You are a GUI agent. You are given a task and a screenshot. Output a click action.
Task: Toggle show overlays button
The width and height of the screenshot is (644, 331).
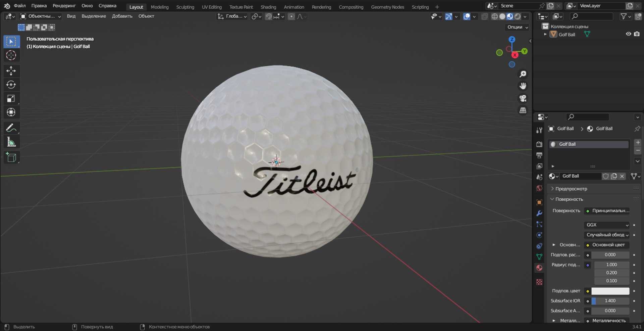pyautogui.click(x=467, y=16)
